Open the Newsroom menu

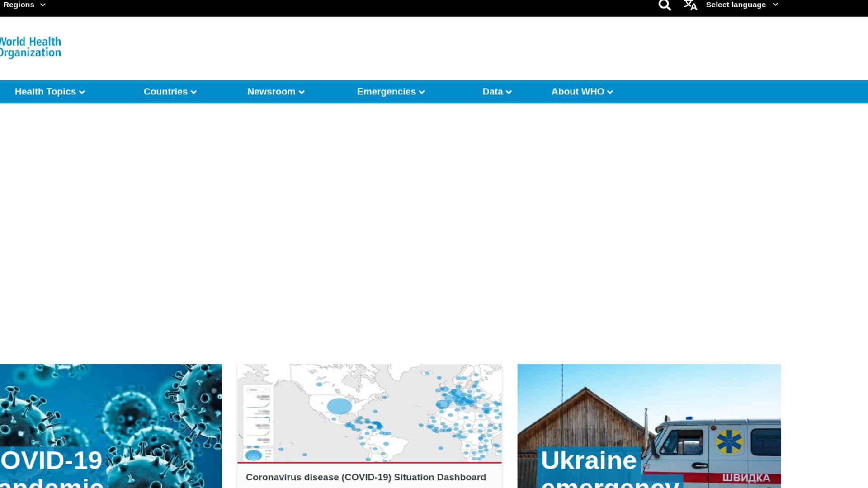point(276,92)
